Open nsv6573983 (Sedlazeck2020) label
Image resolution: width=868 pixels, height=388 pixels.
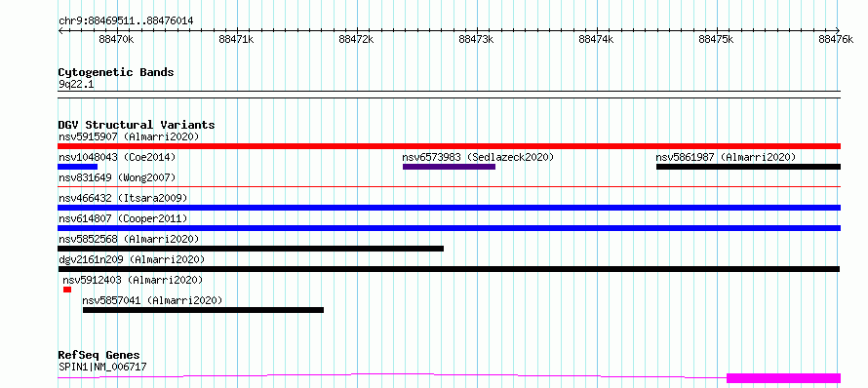click(x=478, y=157)
